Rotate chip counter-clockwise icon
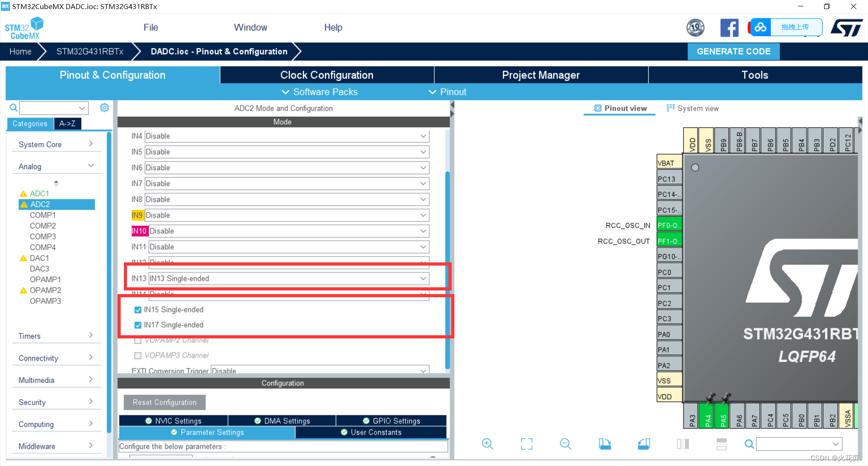 [x=644, y=444]
